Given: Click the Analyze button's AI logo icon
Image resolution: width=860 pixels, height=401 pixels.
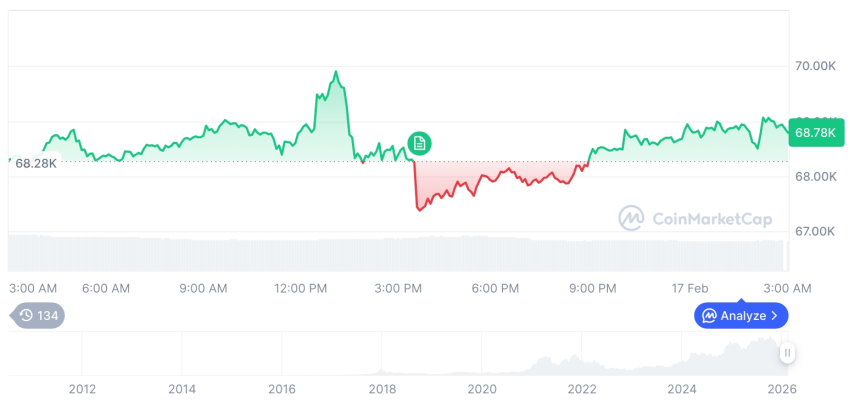Looking at the screenshot, I should point(709,316).
